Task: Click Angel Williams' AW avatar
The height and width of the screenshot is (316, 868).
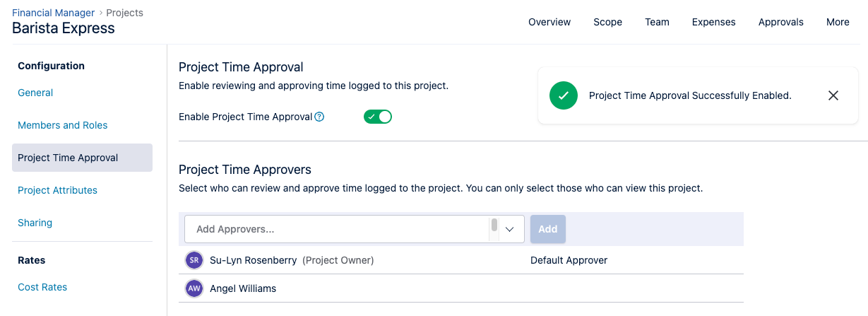Action: (x=194, y=288)
